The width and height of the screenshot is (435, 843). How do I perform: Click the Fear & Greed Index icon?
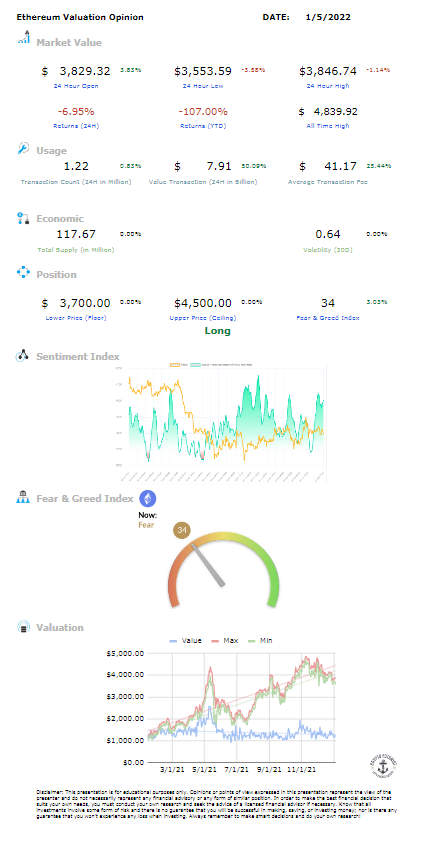coord(23,497)
